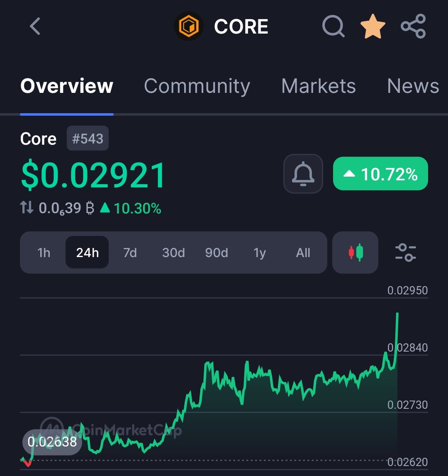Toggle the watchlist star icon

[373, 27]
